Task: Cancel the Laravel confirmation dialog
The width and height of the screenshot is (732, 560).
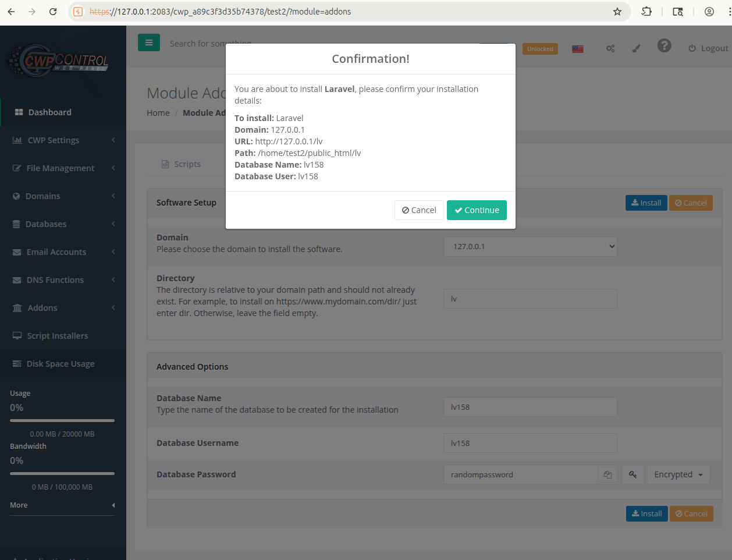Action: coord(419,210)
